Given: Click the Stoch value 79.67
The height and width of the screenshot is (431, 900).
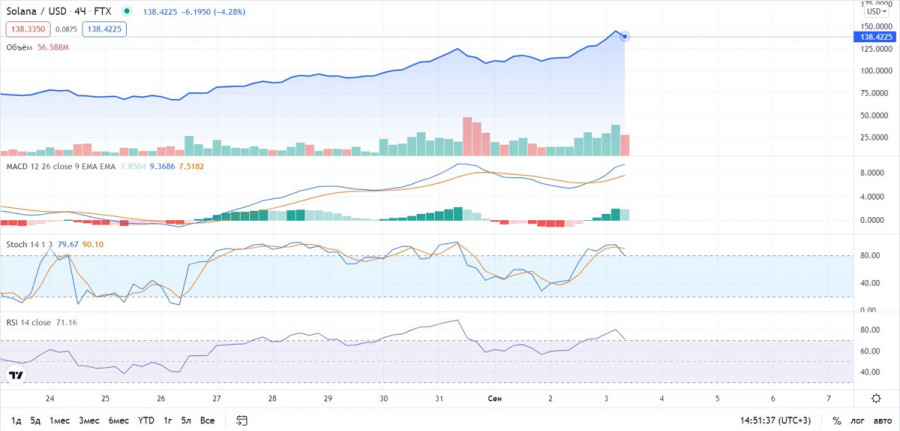Looking at the screenshot, I should (x=68, y=244).
